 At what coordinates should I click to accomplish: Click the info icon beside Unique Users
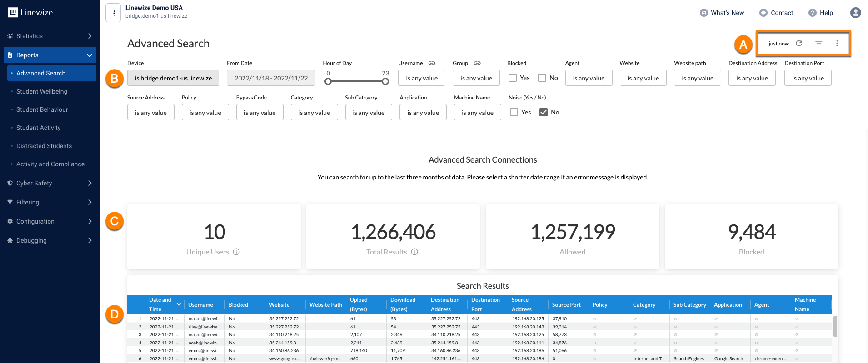coord(236,252)
